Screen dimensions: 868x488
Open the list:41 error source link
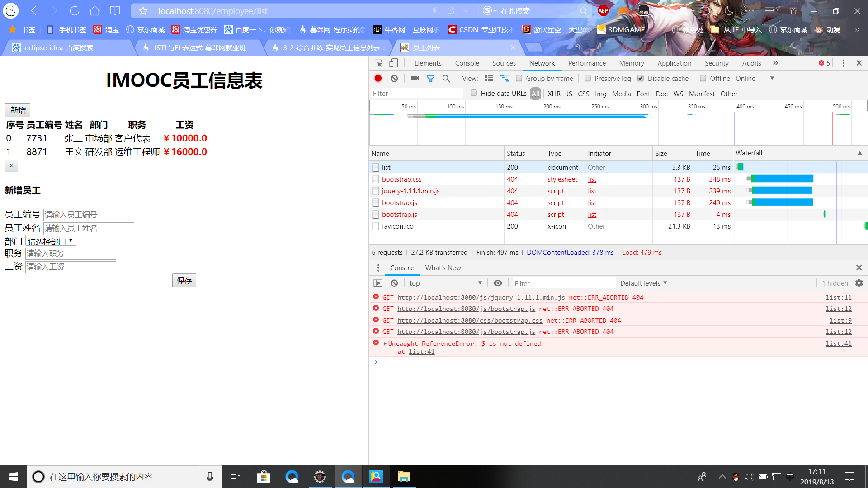point(838,343)
